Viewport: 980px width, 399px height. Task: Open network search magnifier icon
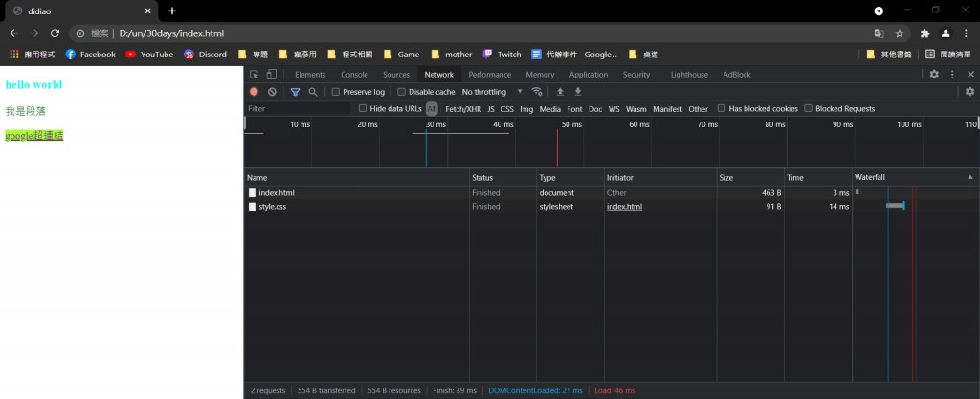313,92
